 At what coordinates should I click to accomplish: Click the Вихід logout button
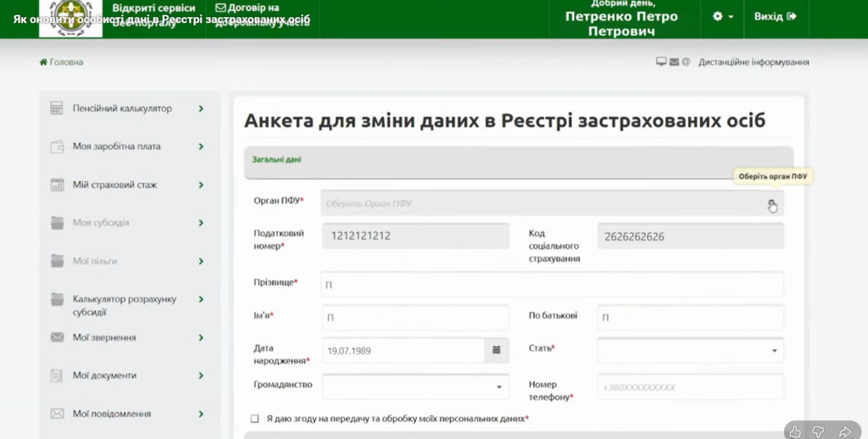pyautogui.click(x=775, y=17)
